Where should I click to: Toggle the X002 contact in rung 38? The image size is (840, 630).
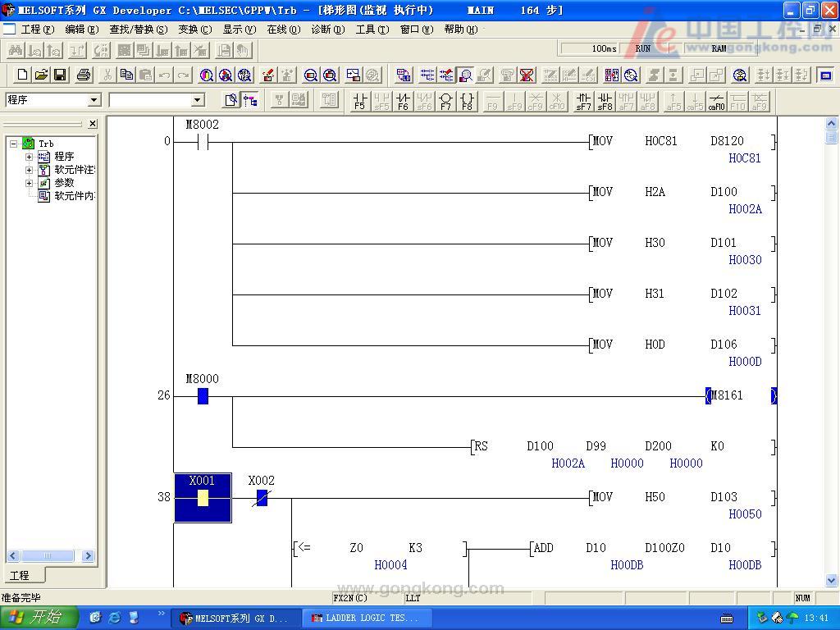click(262, 498)
